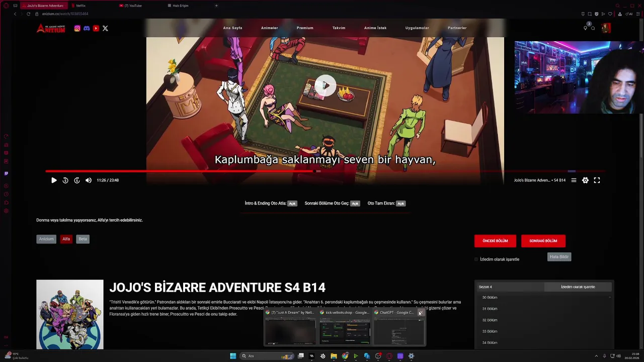Open Anizium's YouTube channel icon

[x=96, y=28]
